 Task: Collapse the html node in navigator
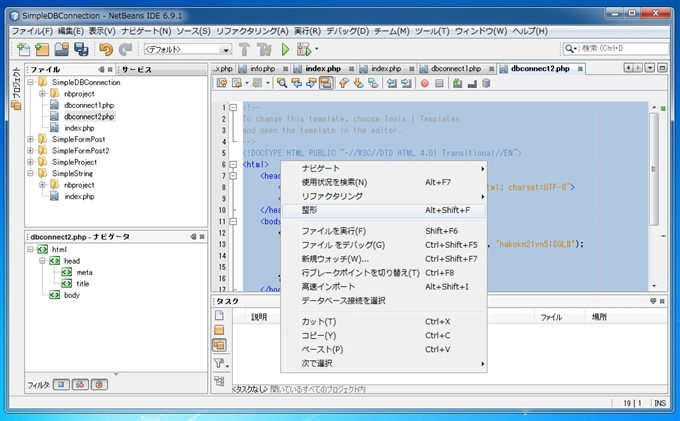30,249
